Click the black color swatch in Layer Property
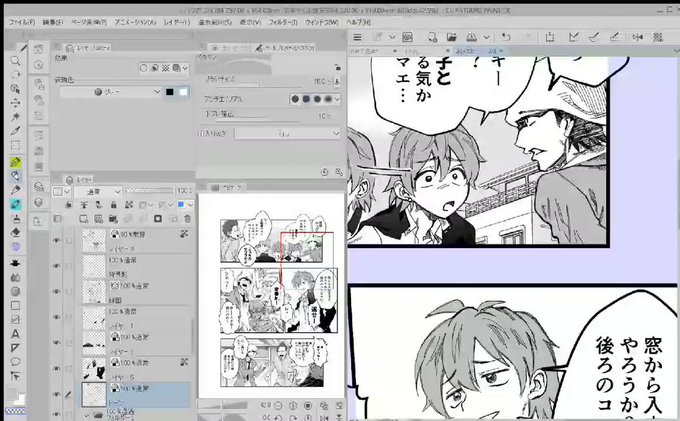680x421 pixels. [x=170, y=92]
